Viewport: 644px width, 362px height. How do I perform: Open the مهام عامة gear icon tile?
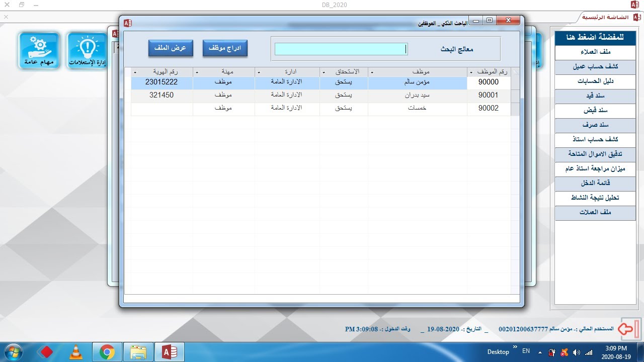pyautogui.click(x=39, y=50)
